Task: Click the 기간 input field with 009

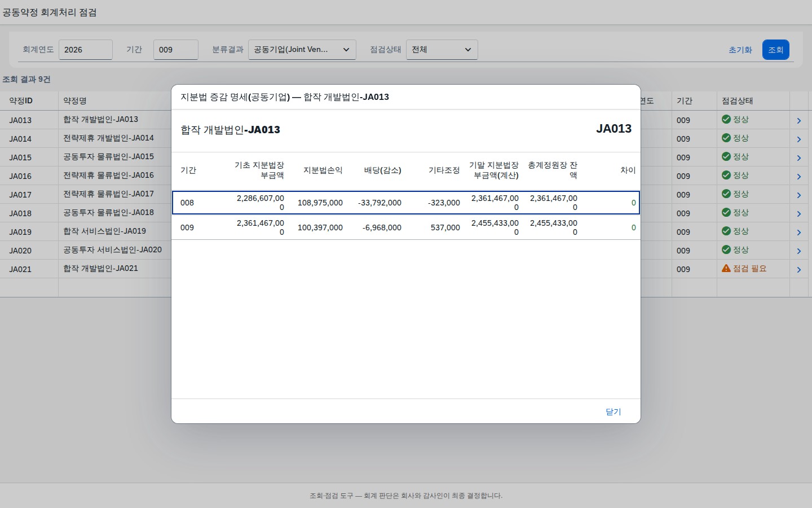Action: [176, 50]
